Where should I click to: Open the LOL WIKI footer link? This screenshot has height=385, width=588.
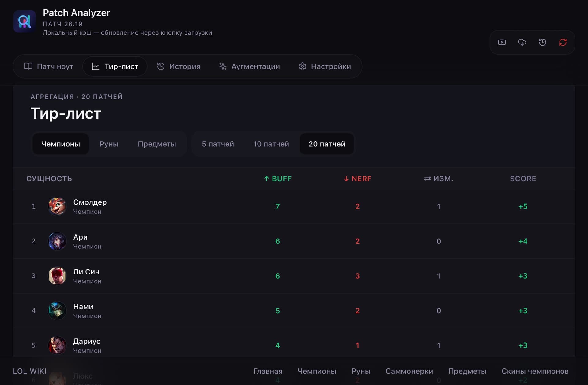30,371
